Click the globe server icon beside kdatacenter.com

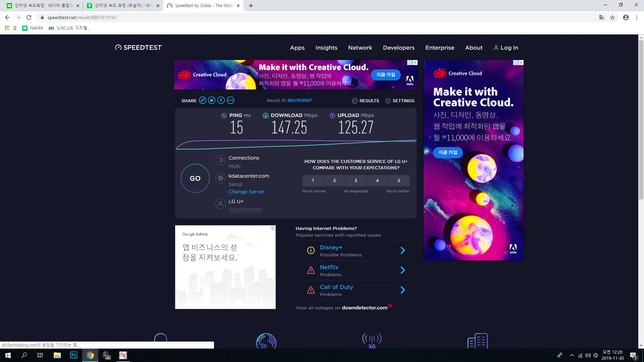(x=220, y=178)
